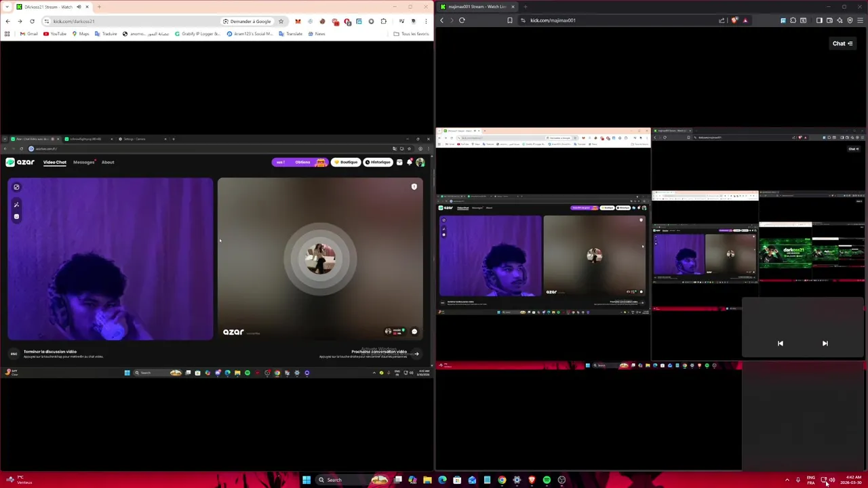Toggle the Kick Chat panel
The width and height of the screenshot is (868, 488).
(x=842, y=43)
